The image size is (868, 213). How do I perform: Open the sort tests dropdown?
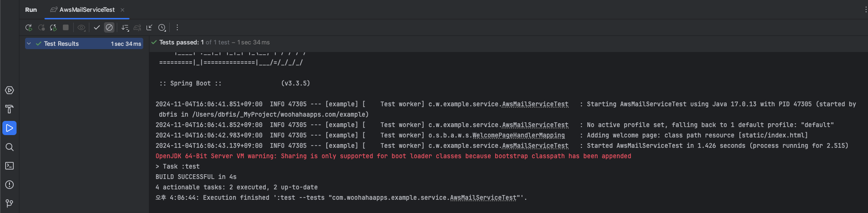125,28
